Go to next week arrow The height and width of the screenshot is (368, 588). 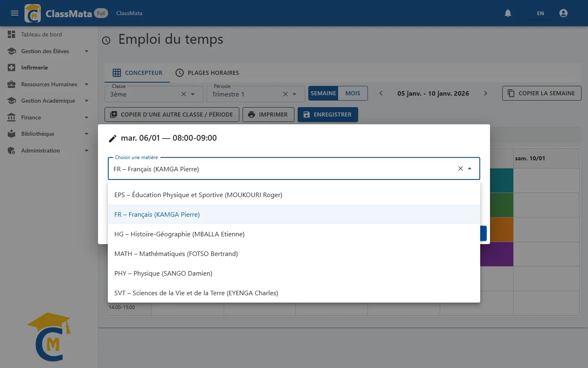point(486,93)
